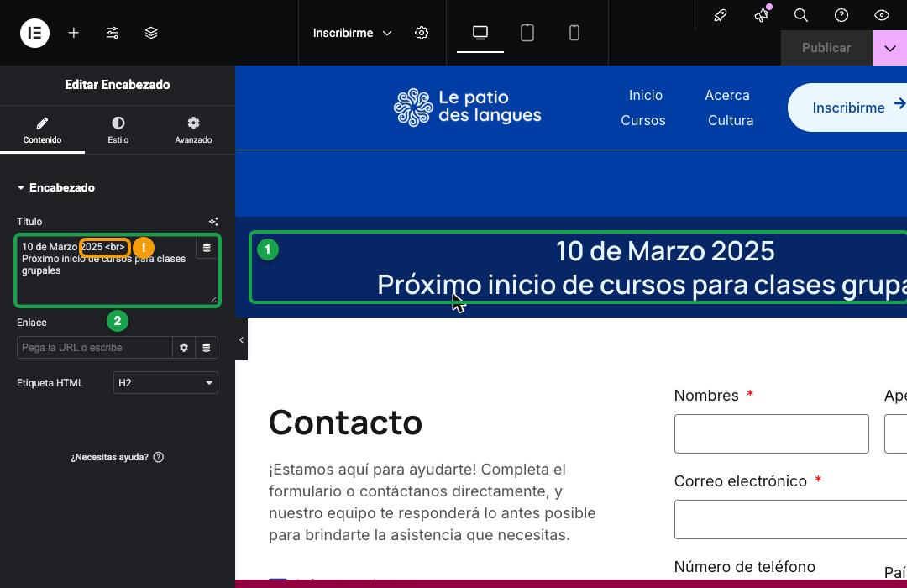
Task: Open link options gear in Enlace field
Action: point(183,348)
